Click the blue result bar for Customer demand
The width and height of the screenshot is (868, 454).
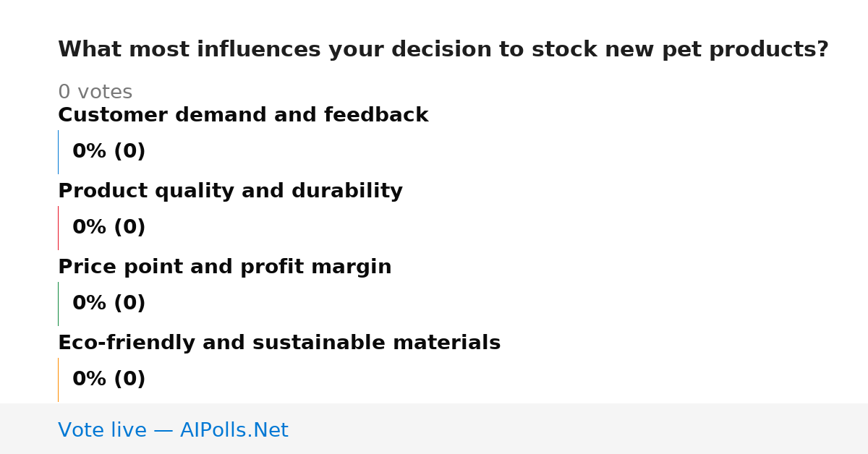(x=58, y=152)
